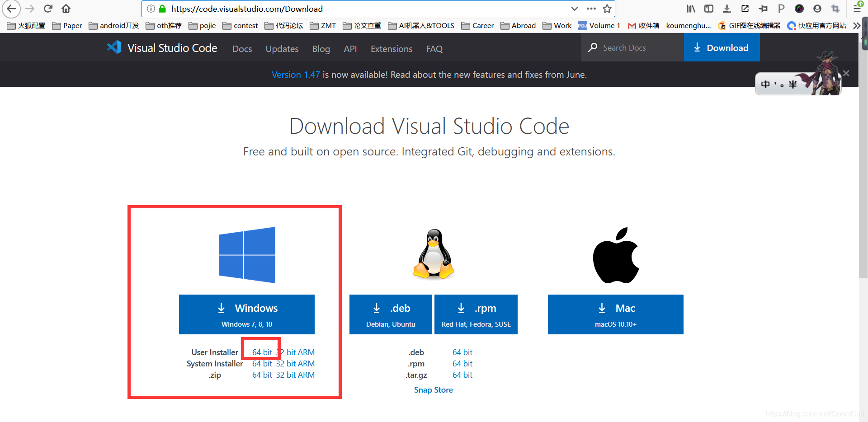Open the Snap Store link

pos(434,390)
